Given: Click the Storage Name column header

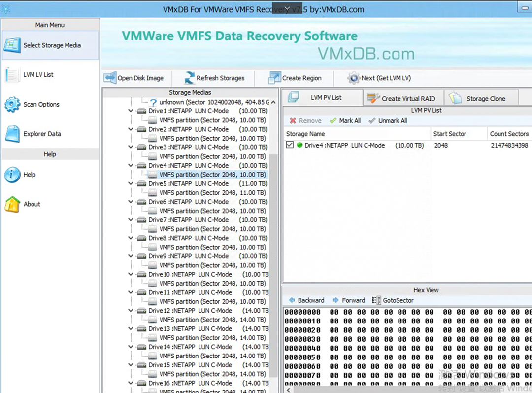Looking at the screenshot, I should (x=357, y=134).
